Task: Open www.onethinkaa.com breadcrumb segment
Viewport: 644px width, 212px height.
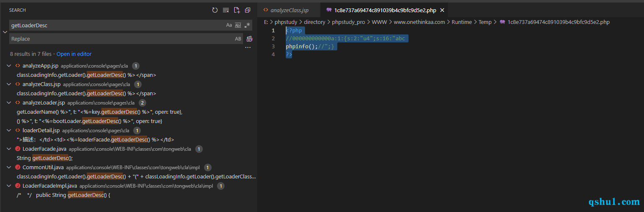Action: coord(419,22)
